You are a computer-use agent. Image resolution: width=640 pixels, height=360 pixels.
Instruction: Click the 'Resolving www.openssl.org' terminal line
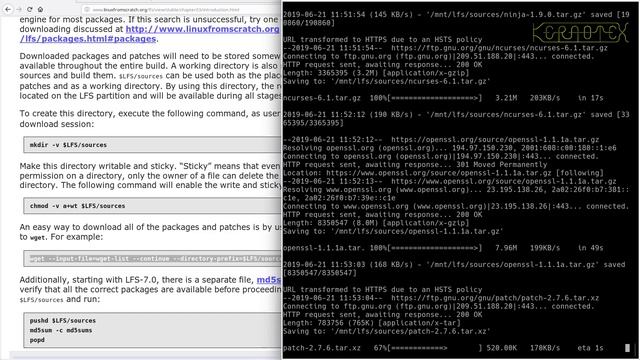pyautogui.click(x=456, y=193)
